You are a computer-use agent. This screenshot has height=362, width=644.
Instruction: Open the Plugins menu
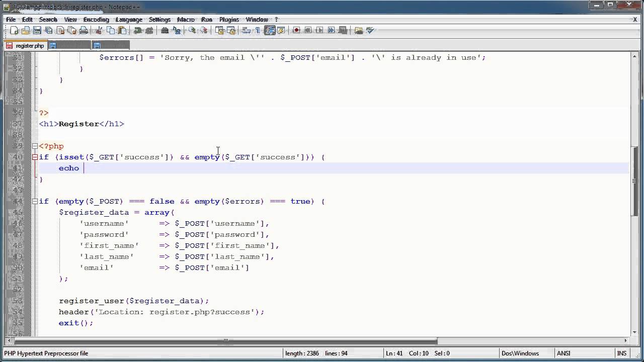tap(229, 20)
